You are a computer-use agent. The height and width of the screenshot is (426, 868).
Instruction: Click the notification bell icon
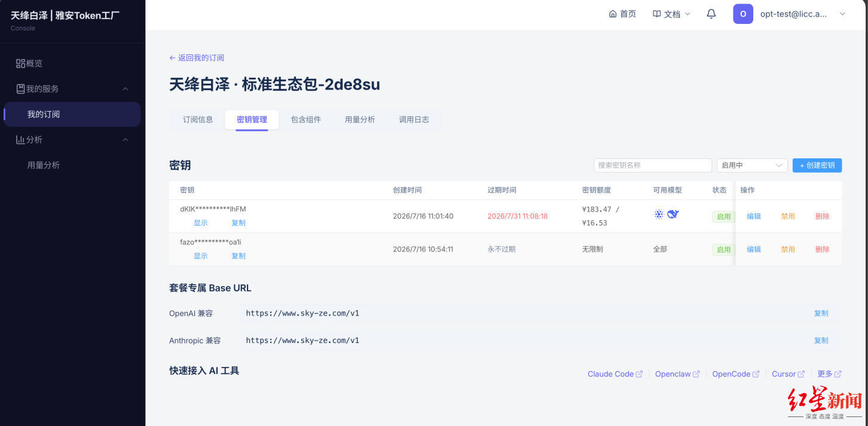[711, 14]
